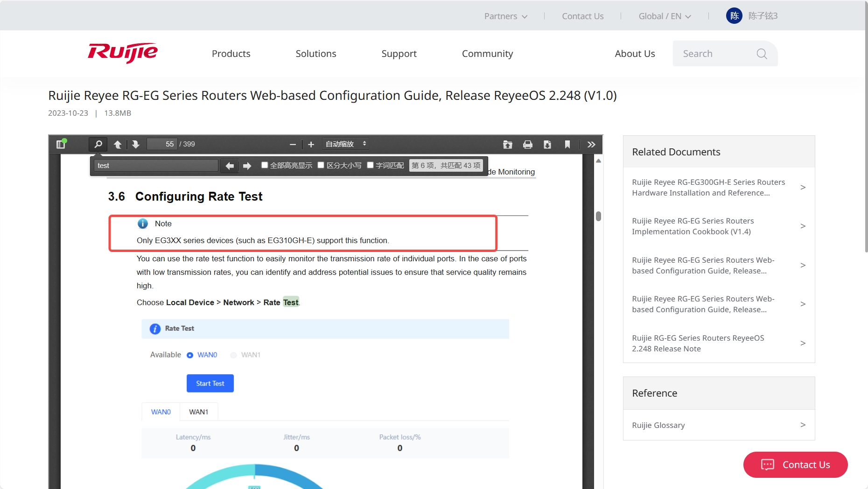This screenshot has width=868, height=489.
Task: Click the blue Note info icon
Action: point(143,224)
